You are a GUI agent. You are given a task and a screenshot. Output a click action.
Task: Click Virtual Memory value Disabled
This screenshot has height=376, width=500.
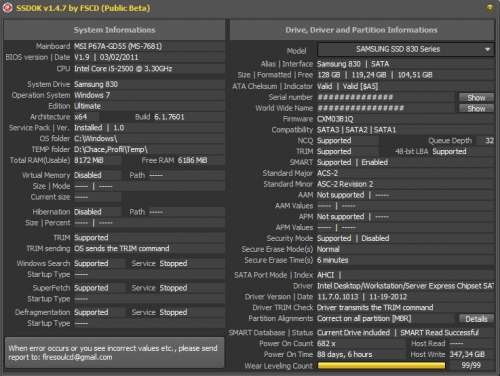coord(88,175)
